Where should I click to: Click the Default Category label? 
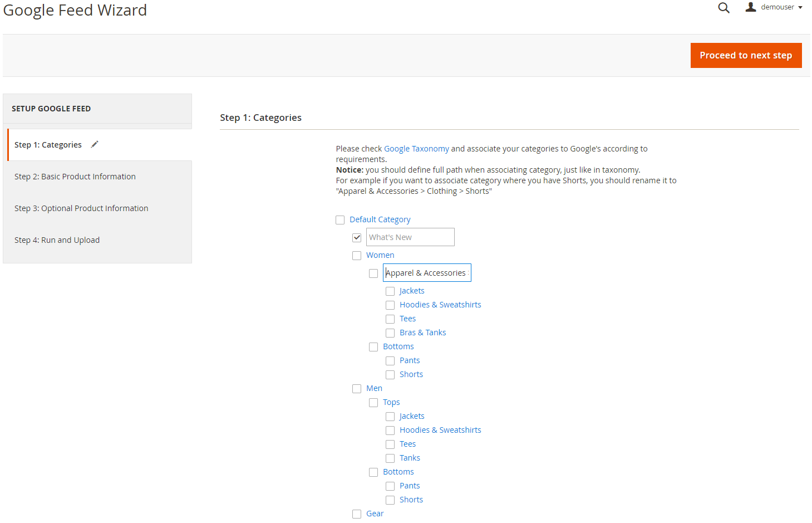[x=380, y=219]
